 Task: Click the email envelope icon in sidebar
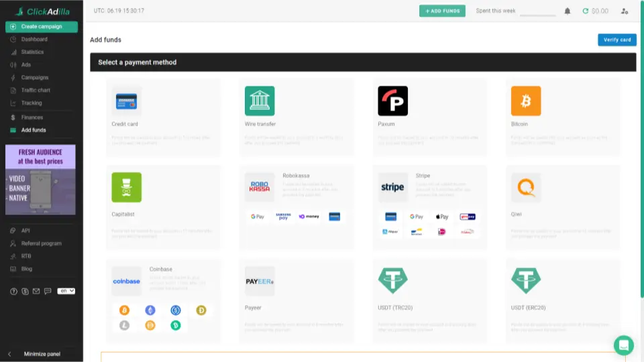[x=36, y=291]
